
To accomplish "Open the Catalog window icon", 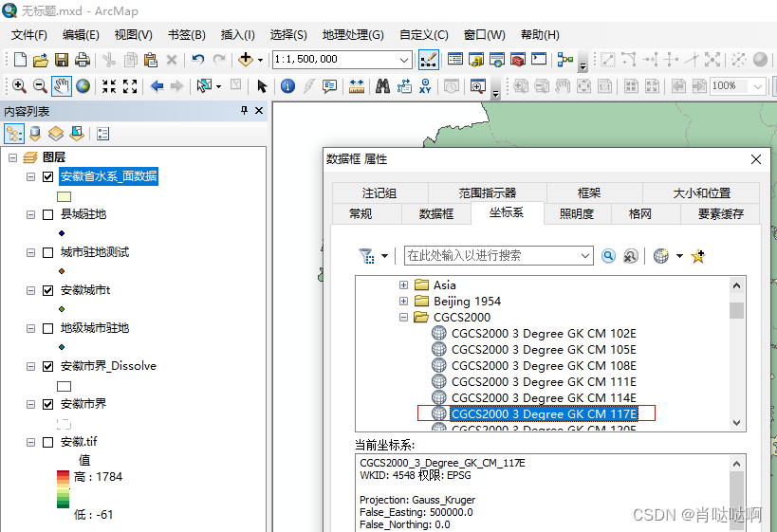I will [x=476, y=60].
